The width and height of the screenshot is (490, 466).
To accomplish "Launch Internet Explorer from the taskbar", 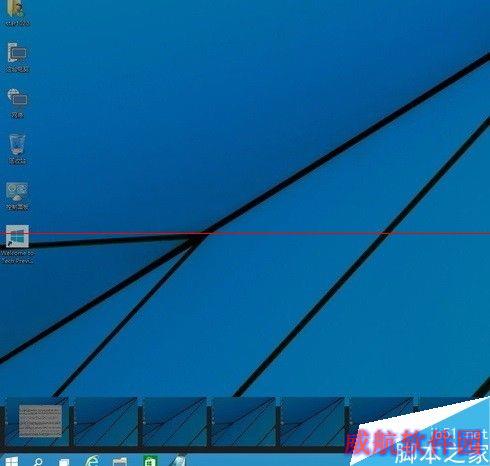I will (91, 461).
